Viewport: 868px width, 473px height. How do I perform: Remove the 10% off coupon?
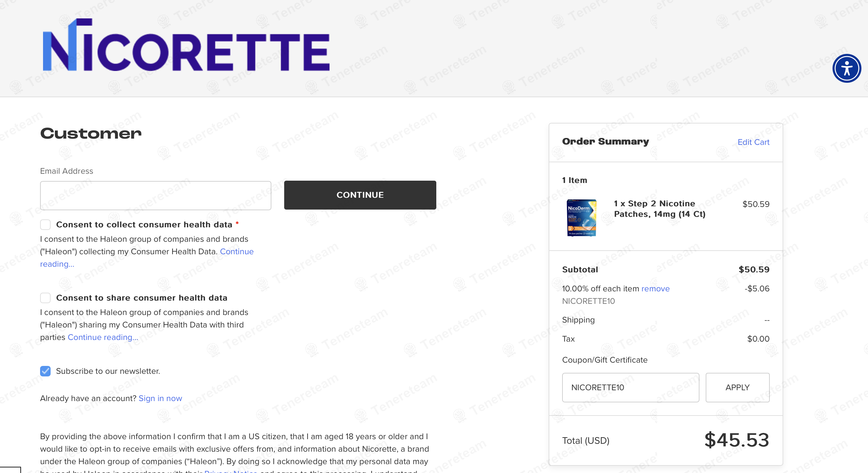[655, 289]
